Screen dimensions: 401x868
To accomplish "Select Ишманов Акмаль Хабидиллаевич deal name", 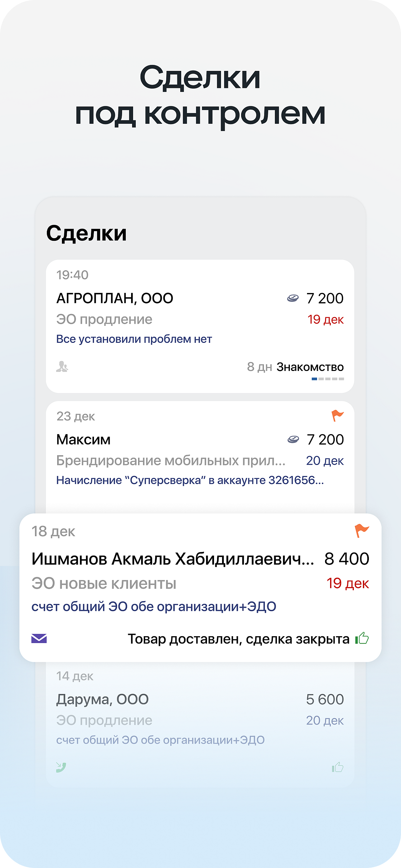I will click(x=173, y=559).
